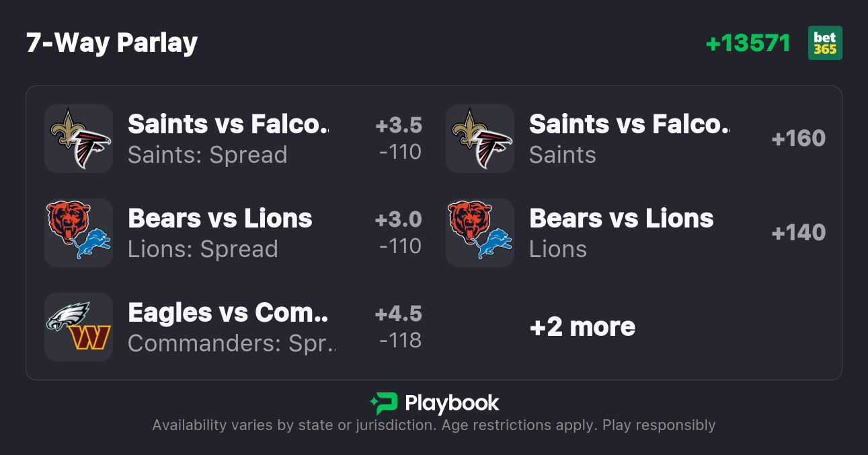The height and width of the screenshot is (455, 868).
Task: Click the Saints +160 moneyline odds
Action: point(798,139)
